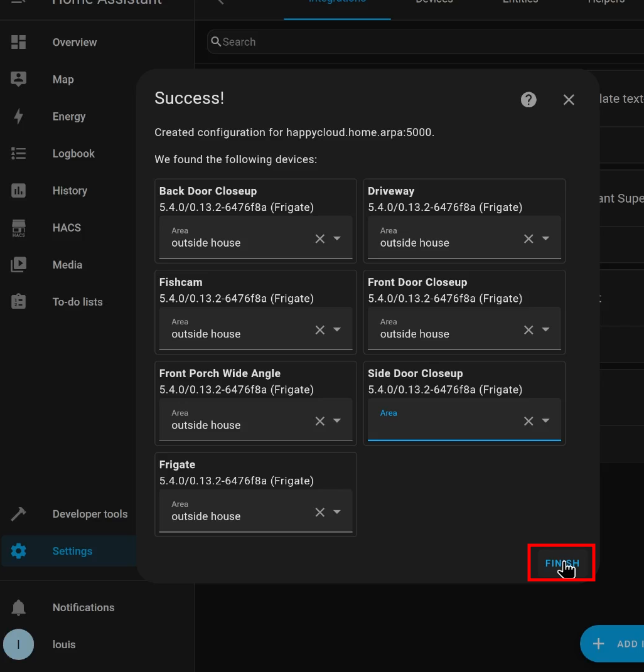Image resolution: width=644 pixels, height=672 pixels.
Task: Open the Overview dashboard icon
Action: coord(18,42)
